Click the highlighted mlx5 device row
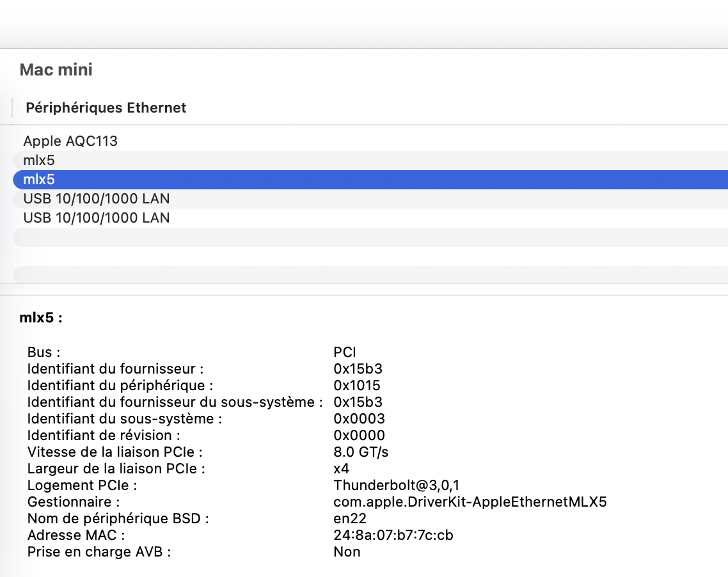This screenshot has height=577, width=728. point(39,180)
